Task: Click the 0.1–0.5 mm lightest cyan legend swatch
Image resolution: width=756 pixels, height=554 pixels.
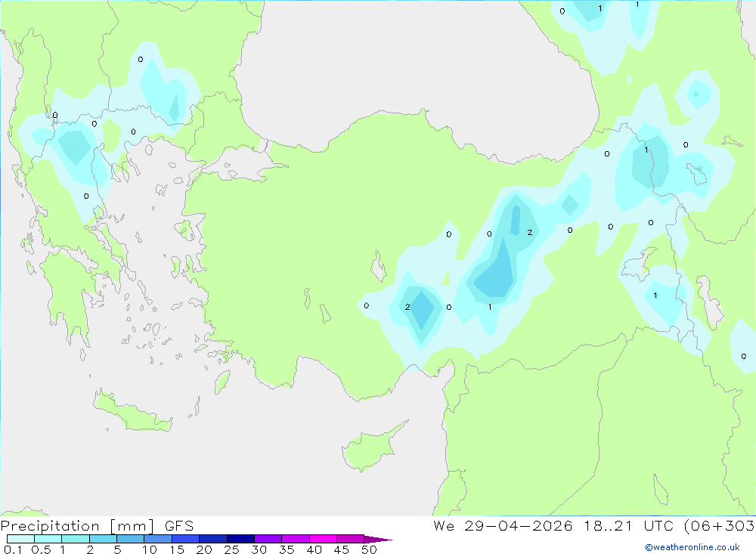Action: (20, 539)
